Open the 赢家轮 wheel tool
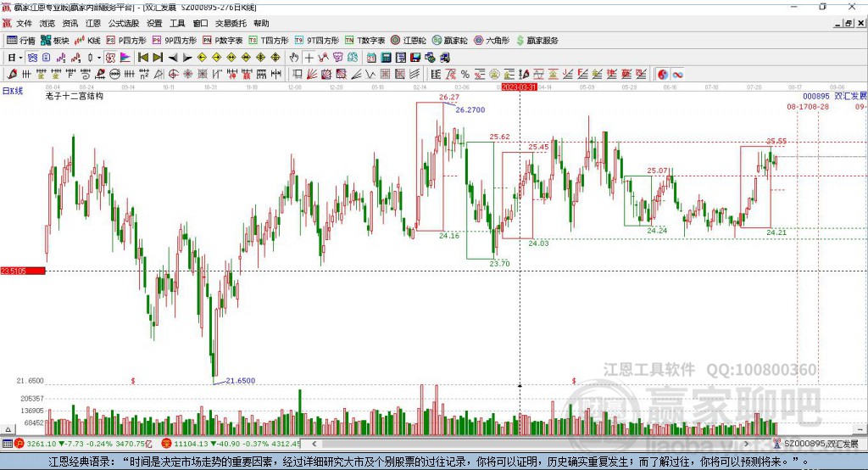The image size is (868, 470). (x=450, y=41)
